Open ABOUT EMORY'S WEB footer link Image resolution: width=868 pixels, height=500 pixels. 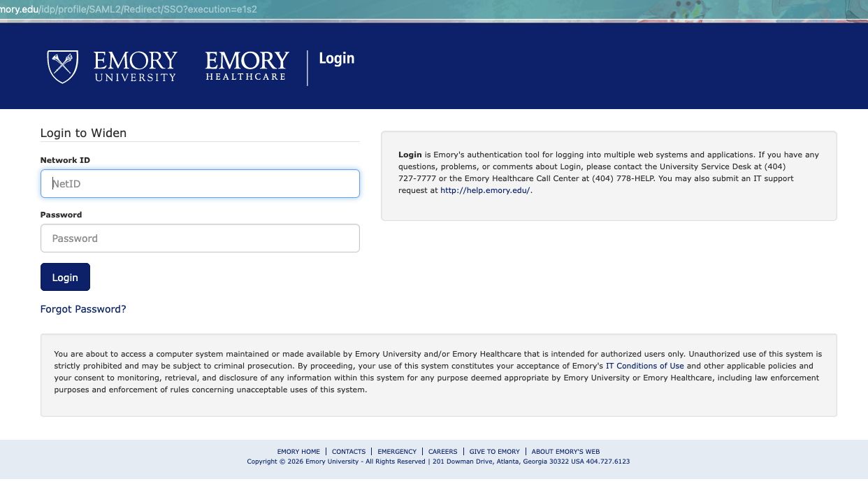click(565, 452)
